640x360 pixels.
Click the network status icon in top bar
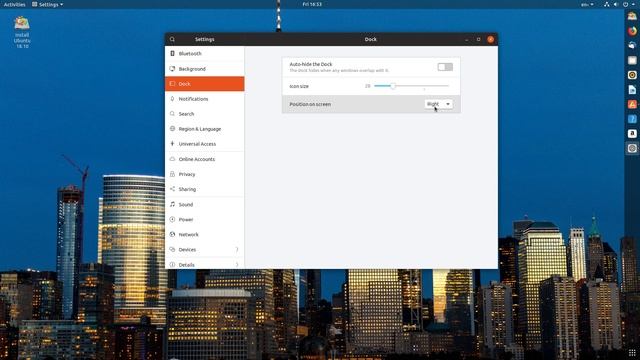[x=607, y=4]
